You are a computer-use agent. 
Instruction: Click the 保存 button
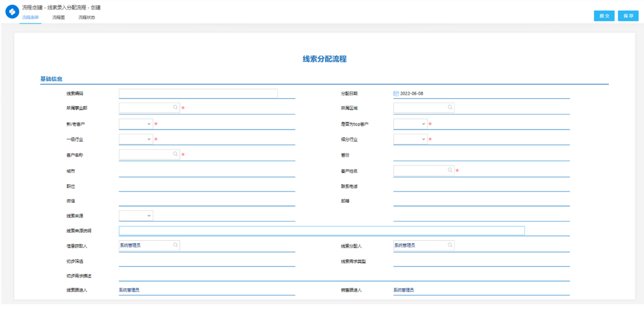[x=628, y=16]
